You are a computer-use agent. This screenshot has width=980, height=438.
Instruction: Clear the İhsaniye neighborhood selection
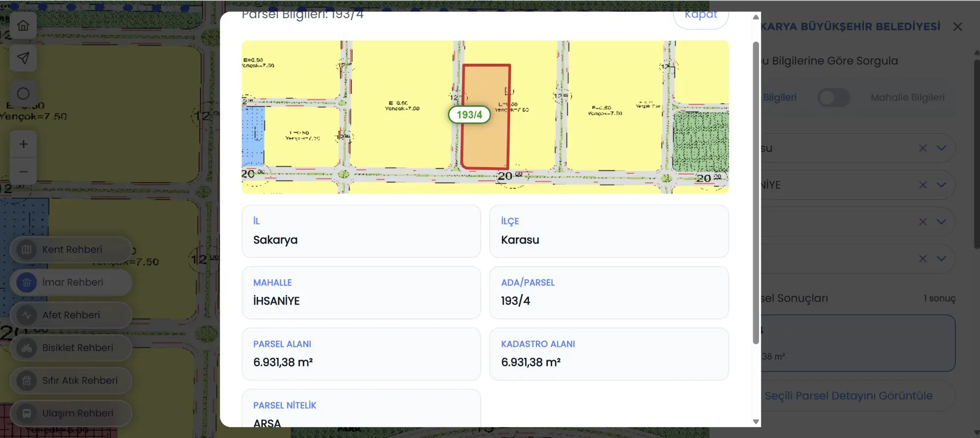(923, 185)
